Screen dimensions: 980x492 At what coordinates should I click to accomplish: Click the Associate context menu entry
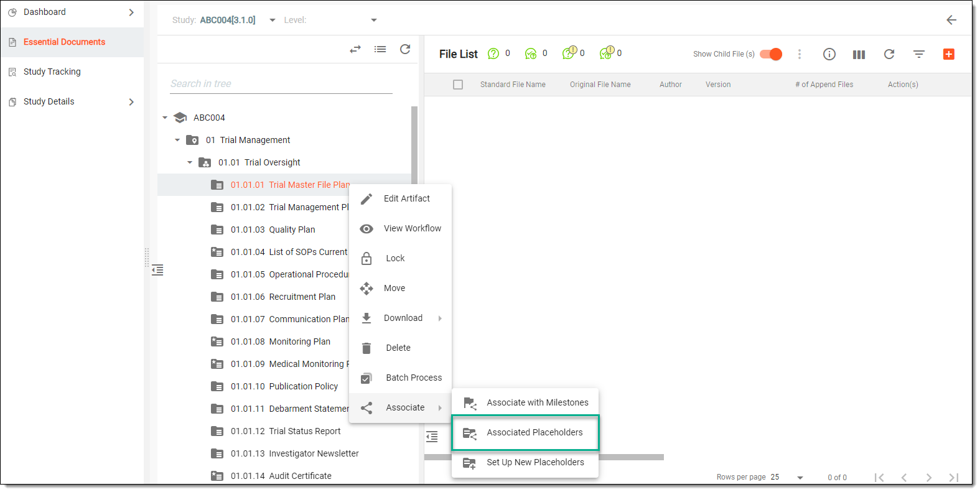[x=400, y=407]
